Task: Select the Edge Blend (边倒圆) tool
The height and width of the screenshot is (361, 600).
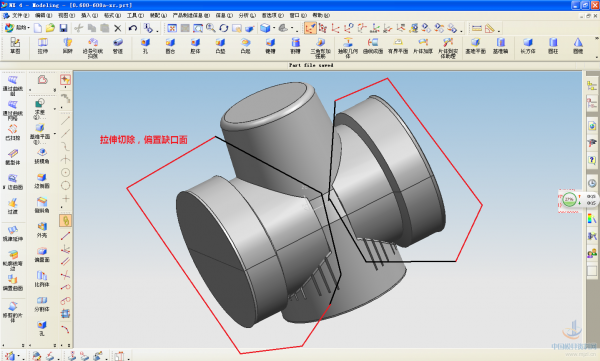Action: [42, 181]
